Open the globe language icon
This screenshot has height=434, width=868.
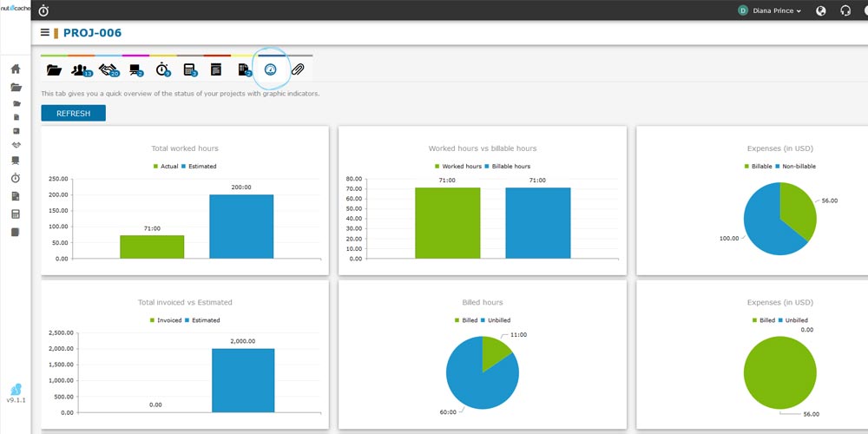[821, 10]
